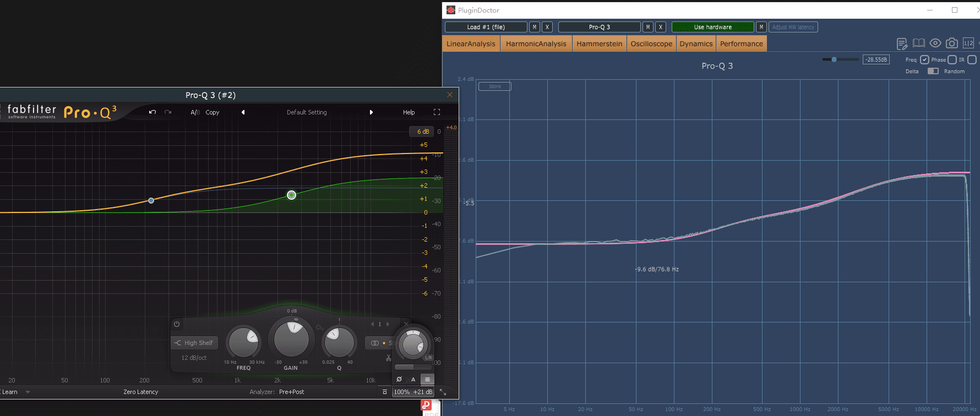Switch Pro-Q 3 to full screen mode

click(x=437, y=112)
